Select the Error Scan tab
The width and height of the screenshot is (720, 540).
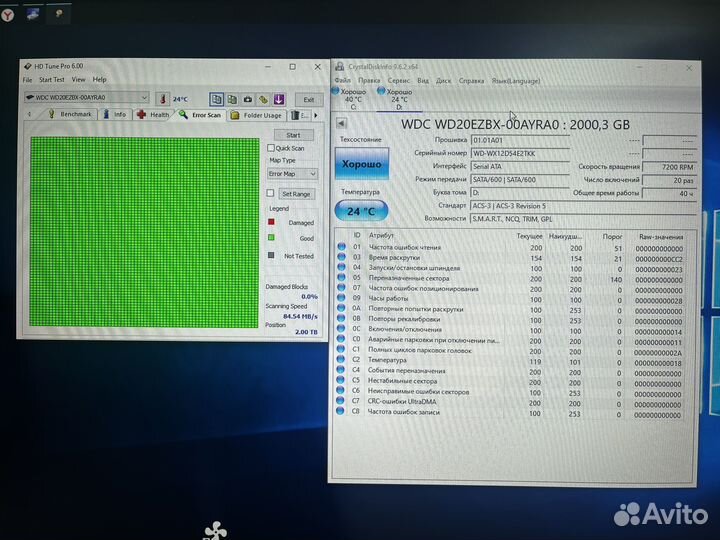pos(200,115)
